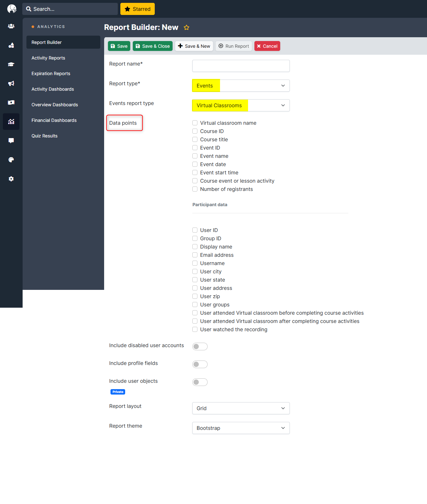Check the Virtual classroom name checkbox
This screenshot has width=427, height=504.
[x=195, y=123]
